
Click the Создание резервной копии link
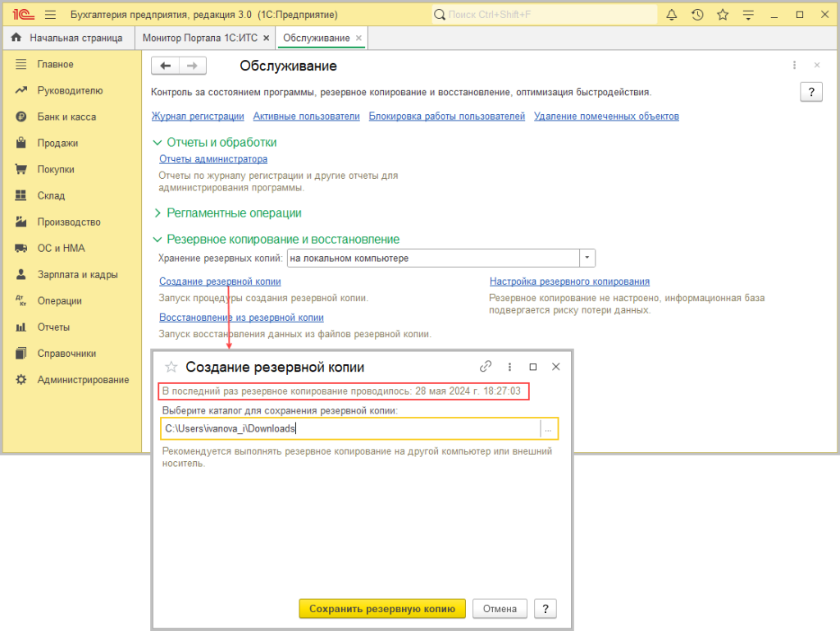click(x=220, y=281)
